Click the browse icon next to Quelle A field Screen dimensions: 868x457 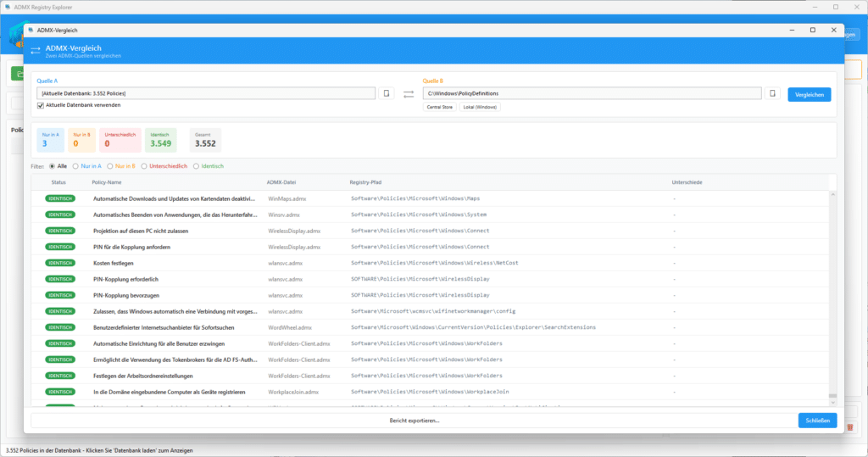387,93
